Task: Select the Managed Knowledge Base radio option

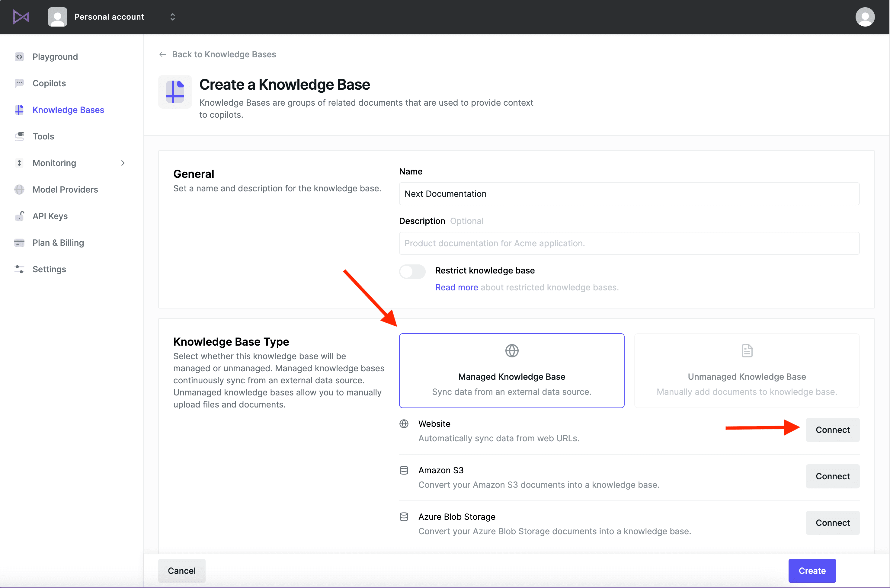Action: 511,370
